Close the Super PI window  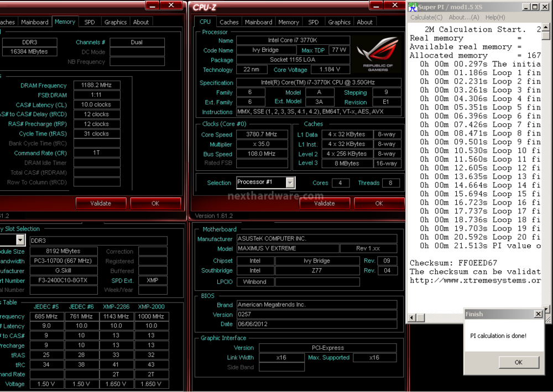coord(545,7)
